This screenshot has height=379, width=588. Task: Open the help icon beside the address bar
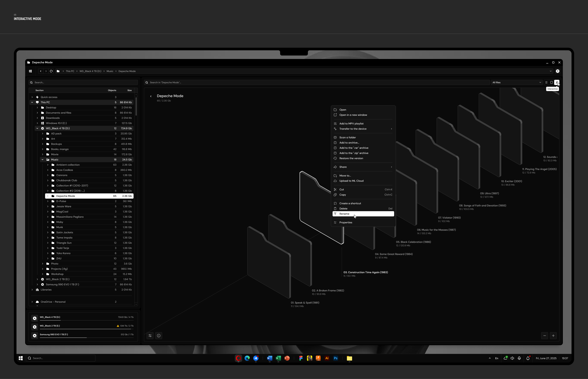557,71
